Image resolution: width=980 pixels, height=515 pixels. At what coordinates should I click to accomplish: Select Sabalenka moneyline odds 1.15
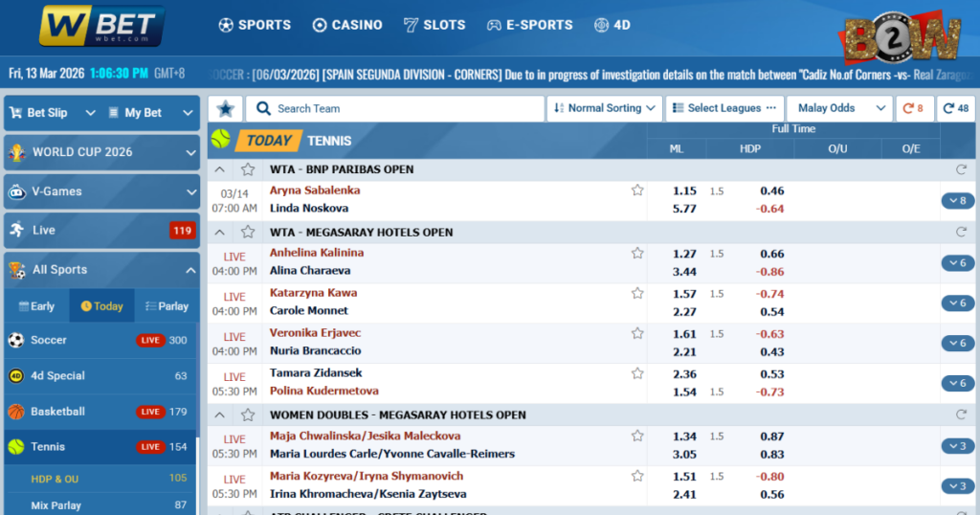tap(684, 190)
